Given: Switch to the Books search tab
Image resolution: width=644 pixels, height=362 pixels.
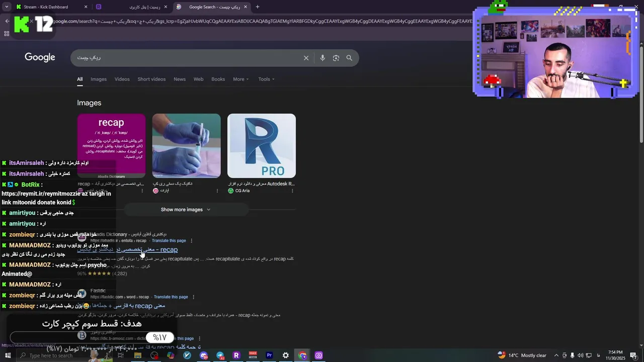Looking at the screenshot, I should [218, 79].
